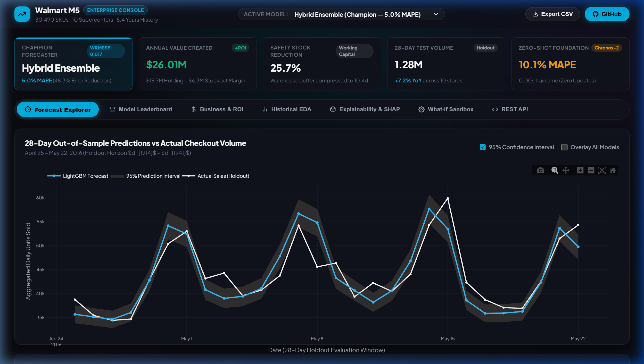Click the code brackets icon beside REST API

click(495, 109)
